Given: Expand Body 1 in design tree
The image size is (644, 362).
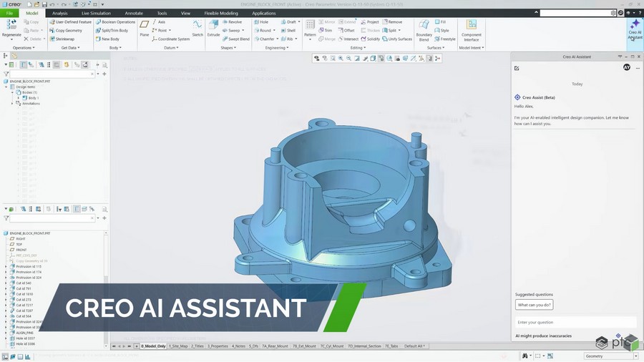Looking at the screenshot, I should [18, 98].
